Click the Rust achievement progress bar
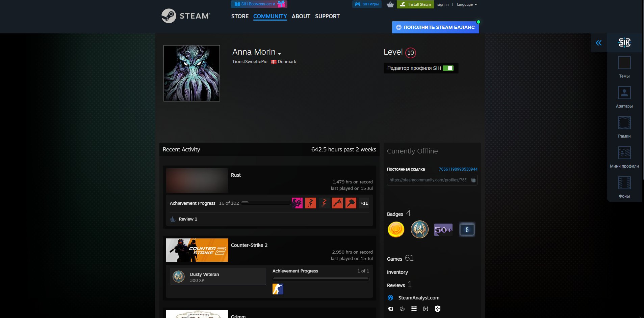Screen dimensions: 644x318 266,203
